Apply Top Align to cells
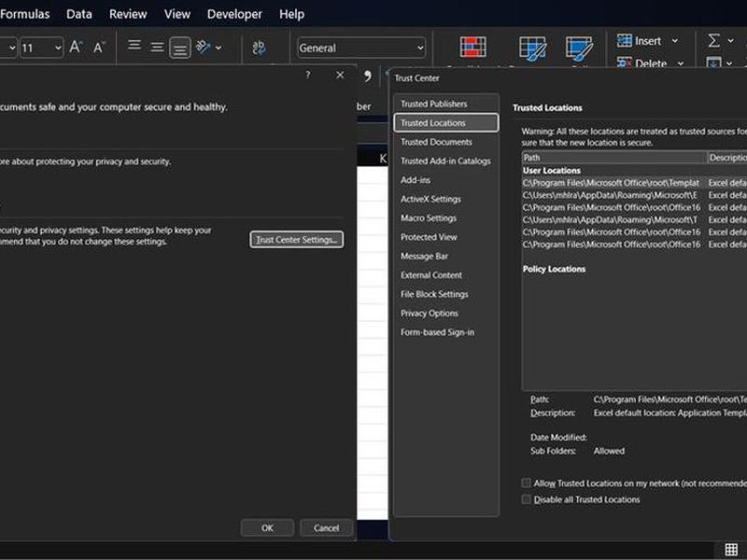 (x=134, y=46)
